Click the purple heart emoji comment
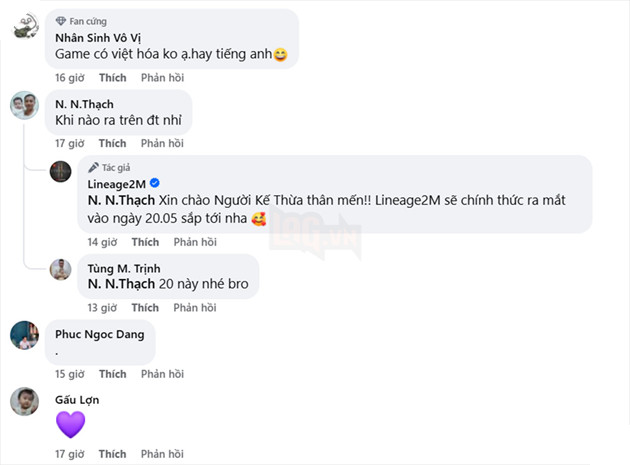Viewport: 630px width, 465px height. [x=70, y=424]
